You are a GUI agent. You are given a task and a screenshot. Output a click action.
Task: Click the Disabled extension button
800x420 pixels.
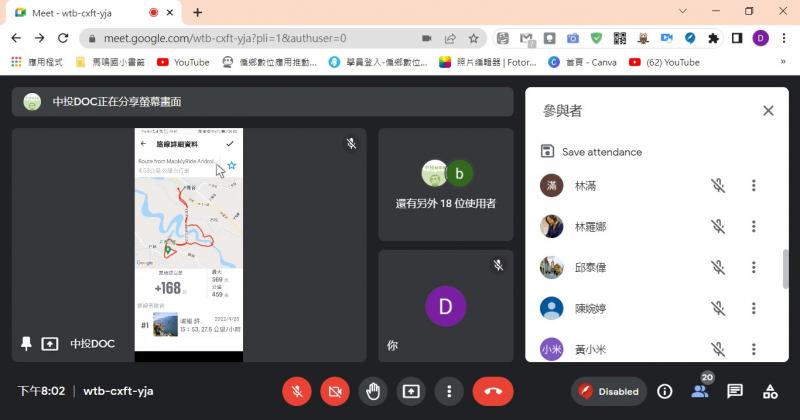click(609, 391)
